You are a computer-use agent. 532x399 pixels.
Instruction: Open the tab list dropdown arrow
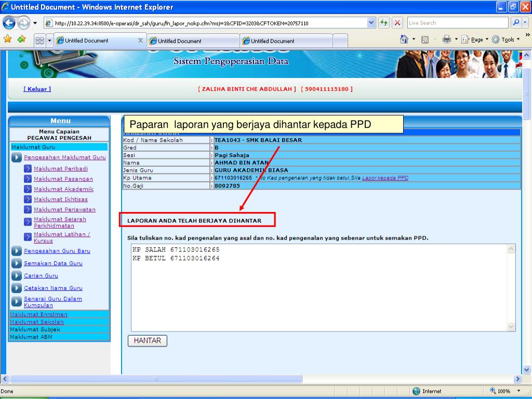click(49, 41)
